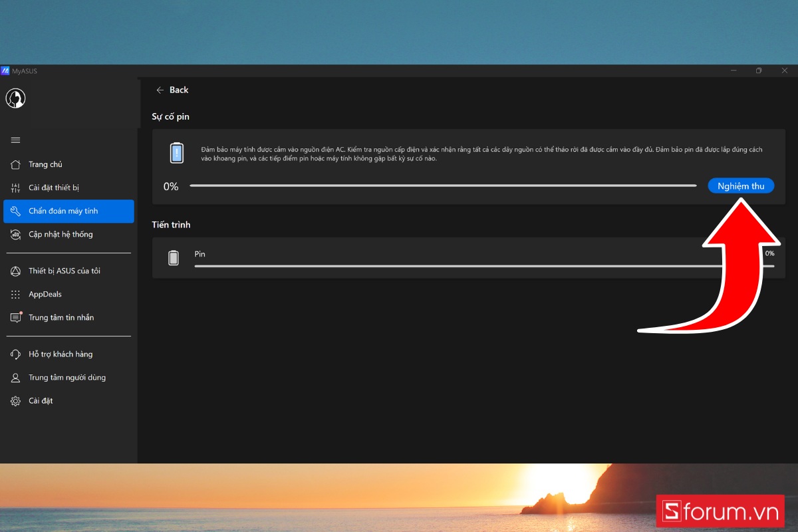The image size is (798, 532).
Task: Click the Tiến trình heading
Action: [171, 225]
